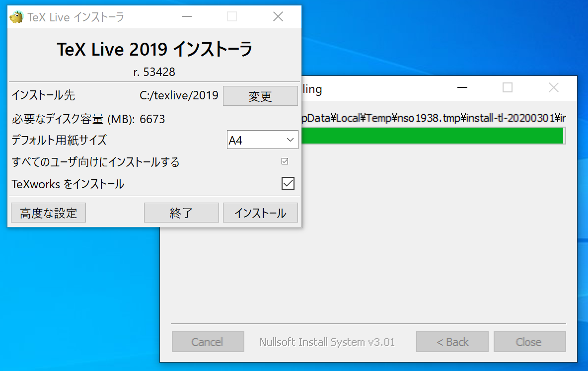
Task: Toggle すべてのユーザ向けにインストールする checkbox
Action: point(285,161)
